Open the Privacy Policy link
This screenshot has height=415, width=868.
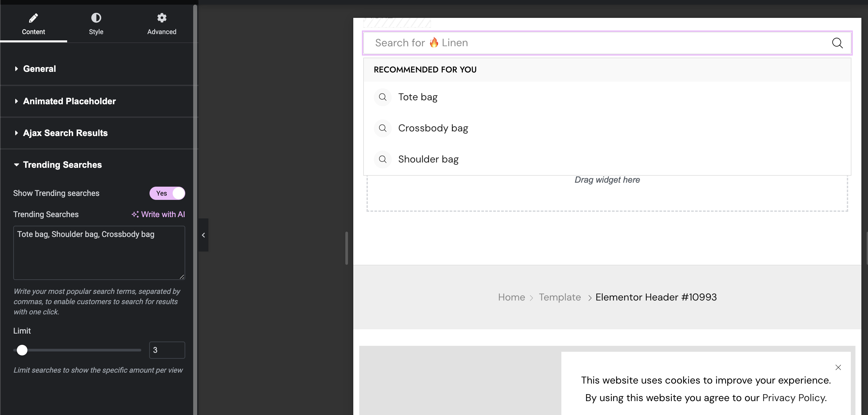(794, 398)
